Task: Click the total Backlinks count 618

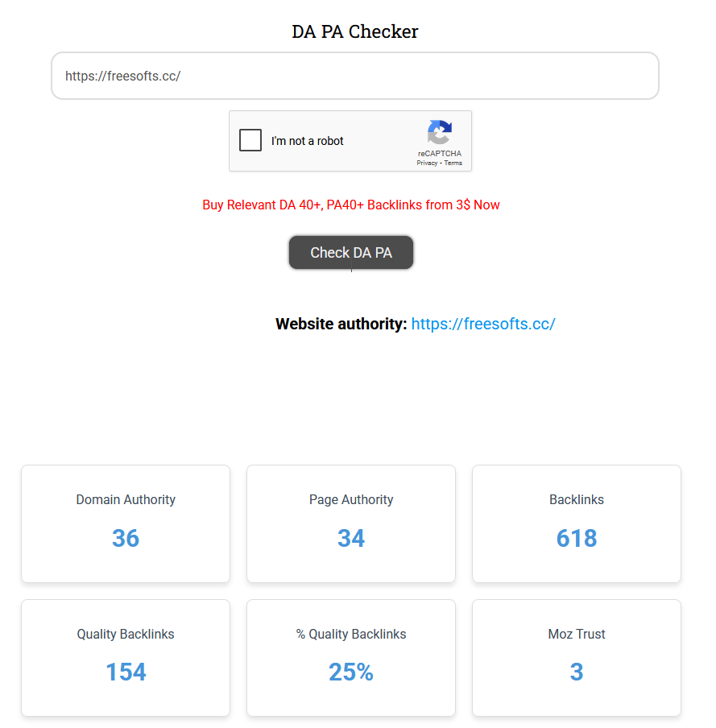Action: coord(577,538)
